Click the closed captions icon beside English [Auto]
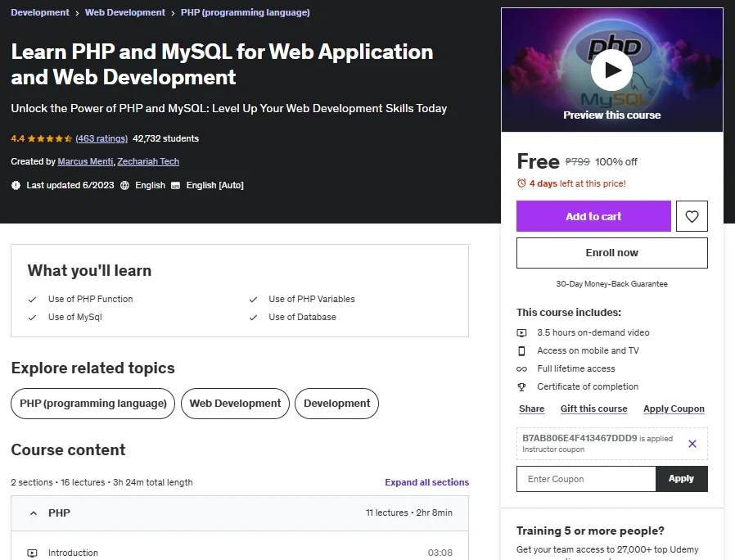 click(x=175, y=185)
